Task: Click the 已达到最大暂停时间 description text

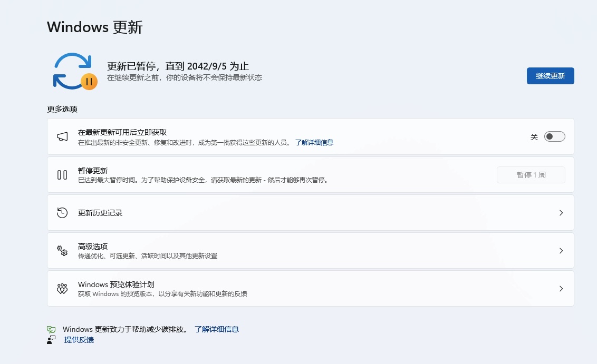Action: point(204,180)
